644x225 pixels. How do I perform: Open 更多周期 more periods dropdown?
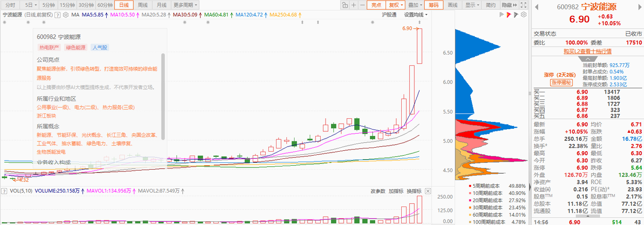(185, 5)
